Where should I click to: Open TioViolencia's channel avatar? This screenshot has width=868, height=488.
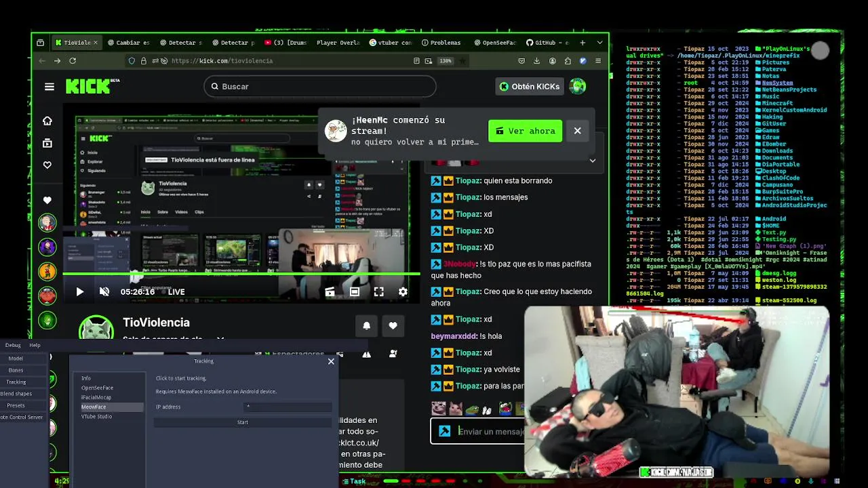96,329
